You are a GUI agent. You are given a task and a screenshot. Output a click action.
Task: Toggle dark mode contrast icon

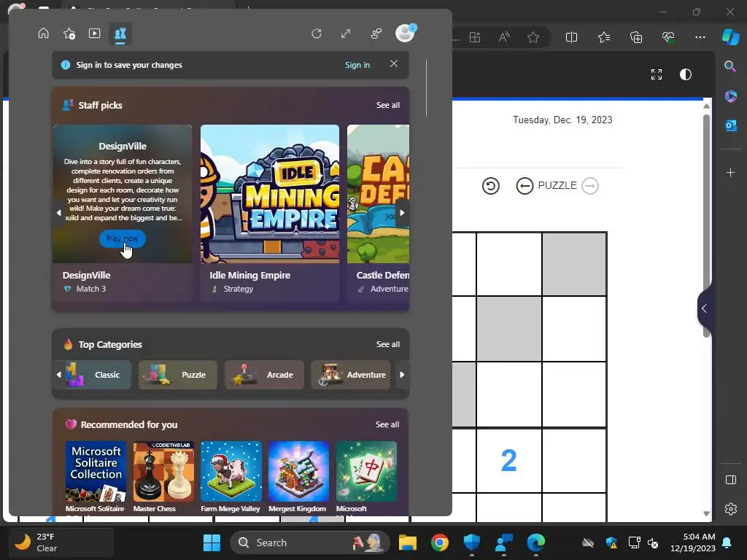[686, 74]
